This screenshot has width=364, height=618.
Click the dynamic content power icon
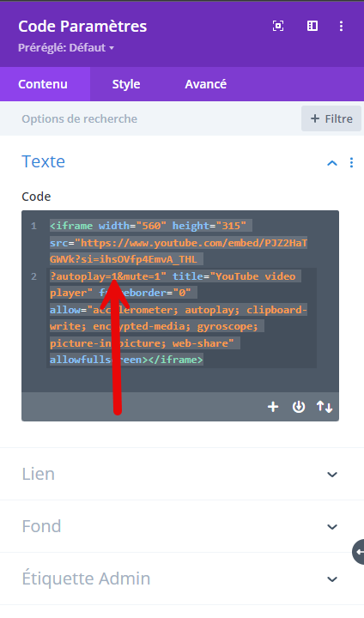coord(299,407)
